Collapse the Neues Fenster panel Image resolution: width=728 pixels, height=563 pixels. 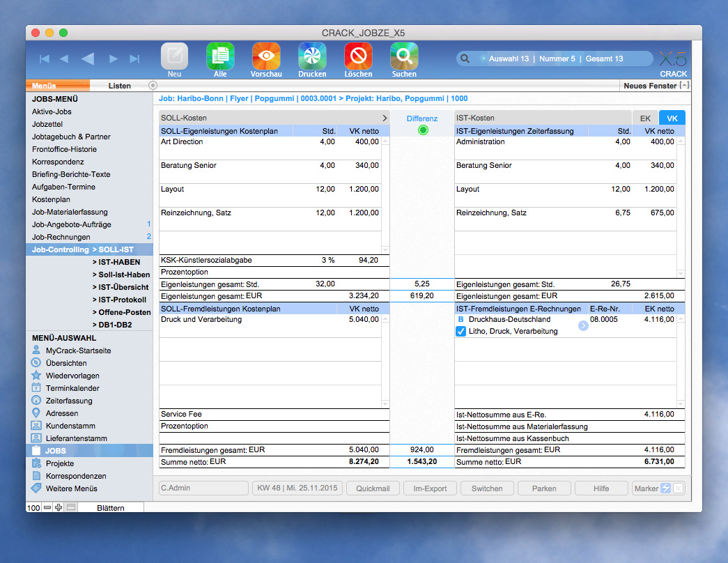pos(683,85)
